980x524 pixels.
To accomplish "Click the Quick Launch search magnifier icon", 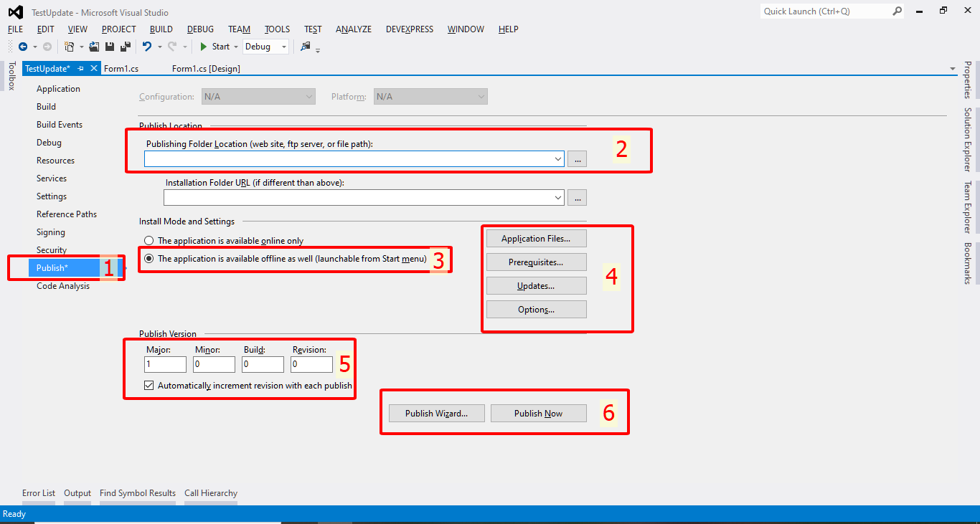I will tap(897, 11).
